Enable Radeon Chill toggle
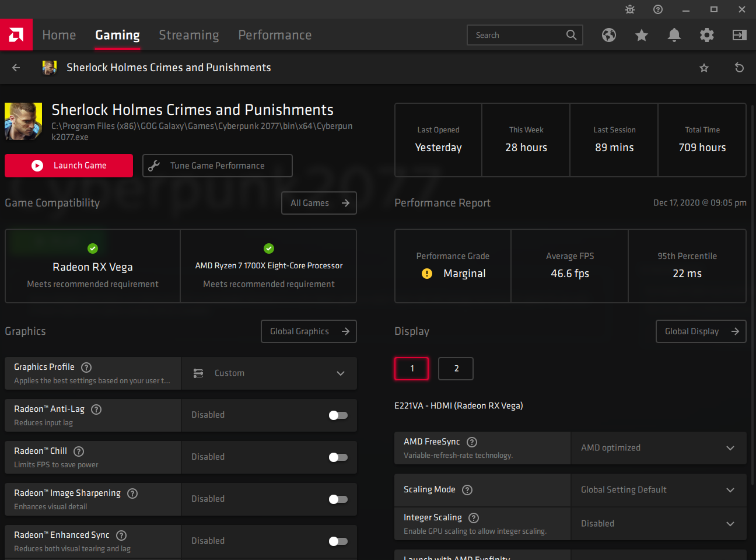756x560 pixels. pyautogui.click(x=338, y=457)
